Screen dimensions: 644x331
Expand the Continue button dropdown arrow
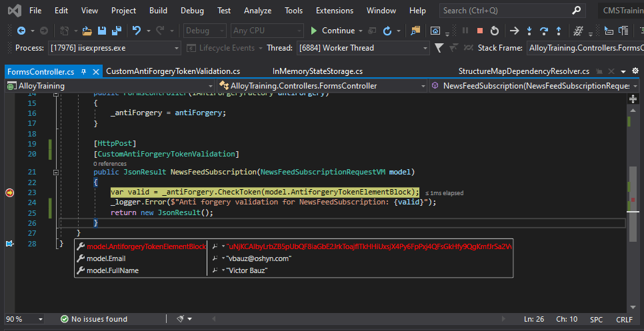click(361, 31)
